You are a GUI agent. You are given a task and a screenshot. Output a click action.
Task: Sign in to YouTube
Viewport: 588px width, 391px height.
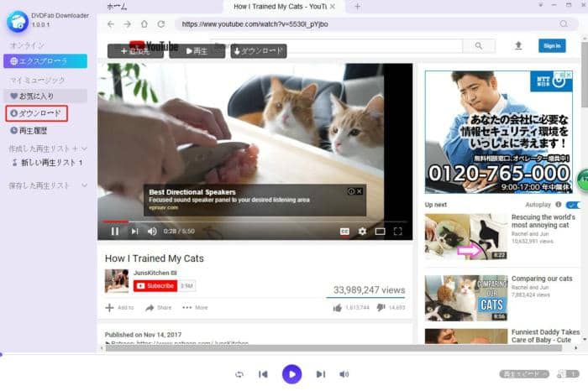(x=552, y=45)
